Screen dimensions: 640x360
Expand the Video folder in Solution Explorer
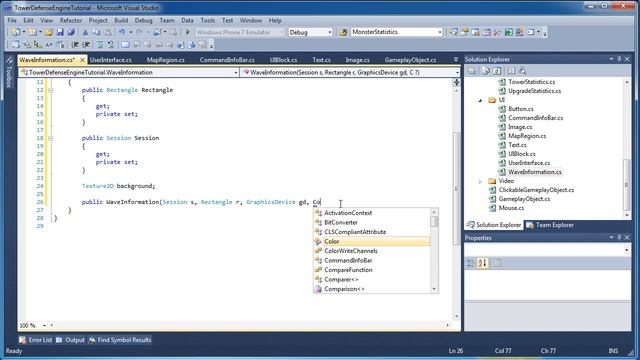pos(480,181)
